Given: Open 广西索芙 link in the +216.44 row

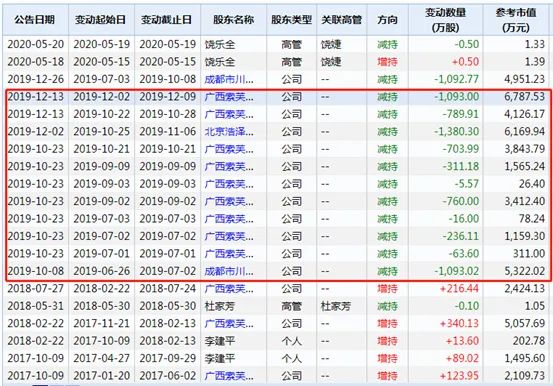Looking at the screenshot, I should (x=229, y=289).
